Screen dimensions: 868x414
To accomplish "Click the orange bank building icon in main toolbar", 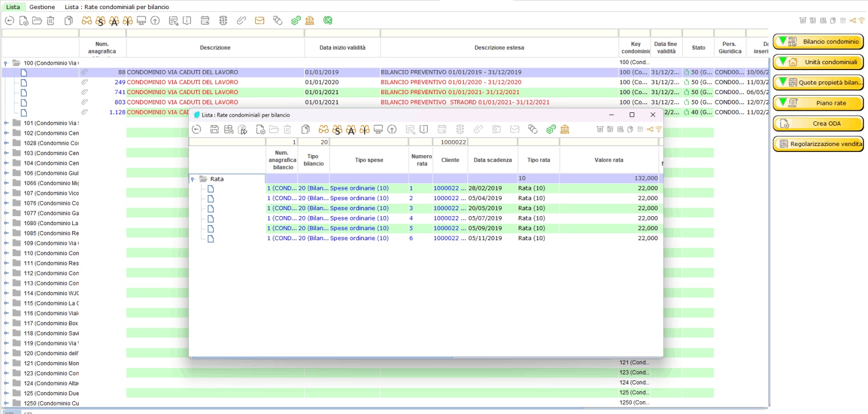I will point(310,21).
